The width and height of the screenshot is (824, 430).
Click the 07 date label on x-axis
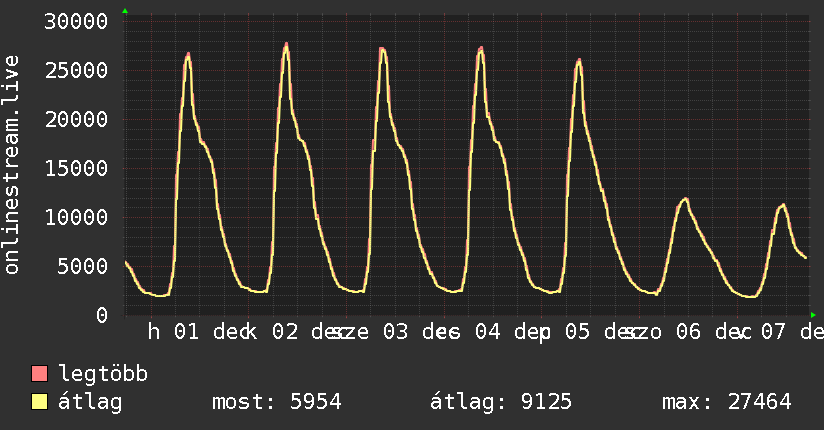click(x=774, y=331)
